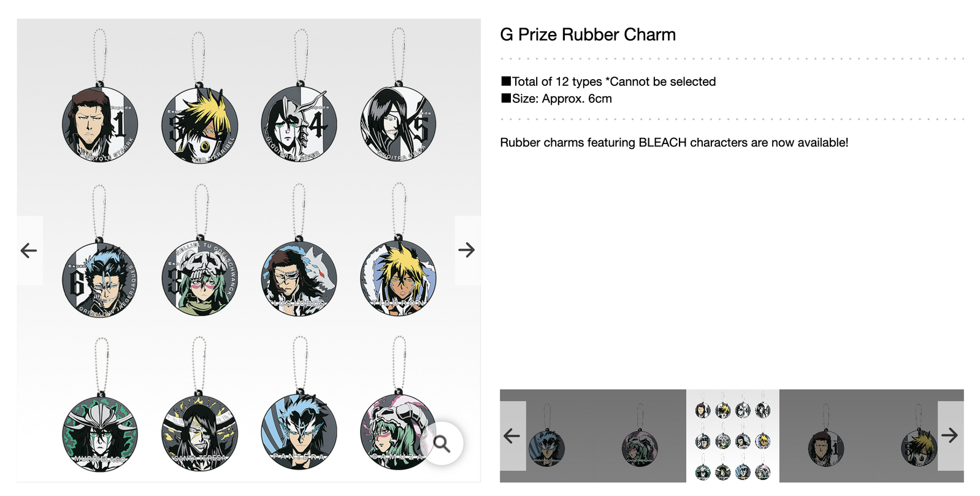
Task: Click the Murcielago green charm
Action: [x=100, y=433]
